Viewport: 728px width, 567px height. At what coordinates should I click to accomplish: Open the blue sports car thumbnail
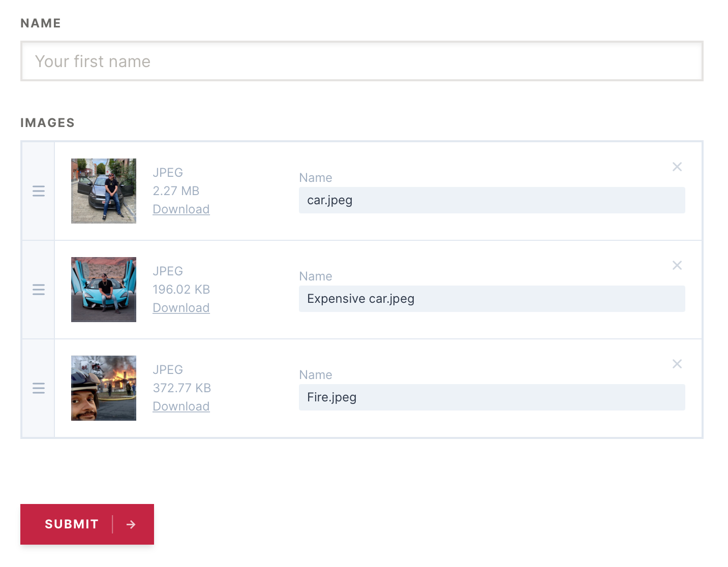[x=103, y=289]
